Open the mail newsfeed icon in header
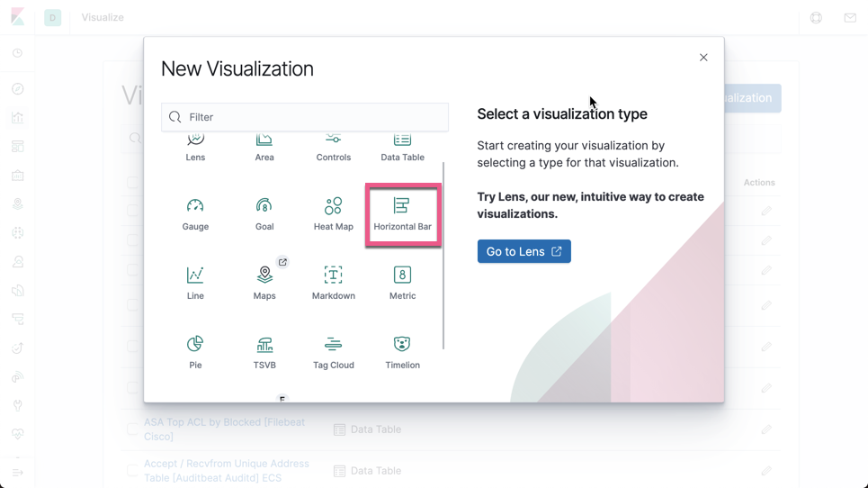 (x=850, y=18)
